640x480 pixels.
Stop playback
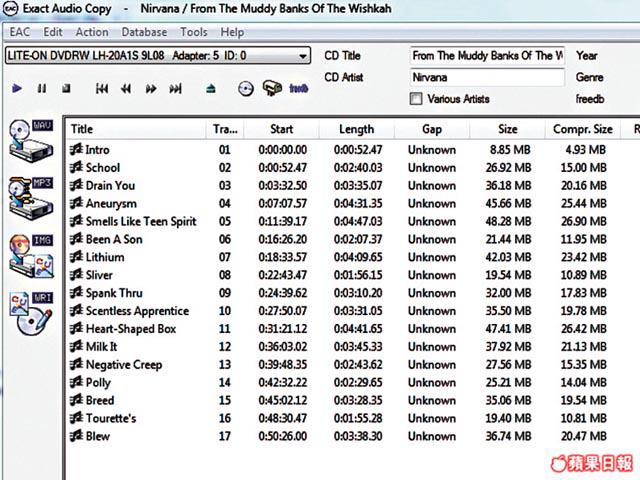tap(66, 88)
